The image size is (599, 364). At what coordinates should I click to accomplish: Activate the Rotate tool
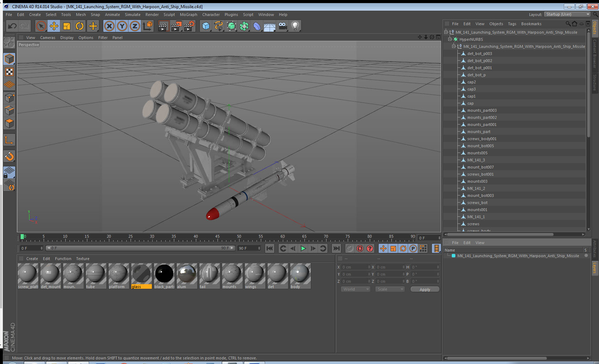click(x=79, y=26)
